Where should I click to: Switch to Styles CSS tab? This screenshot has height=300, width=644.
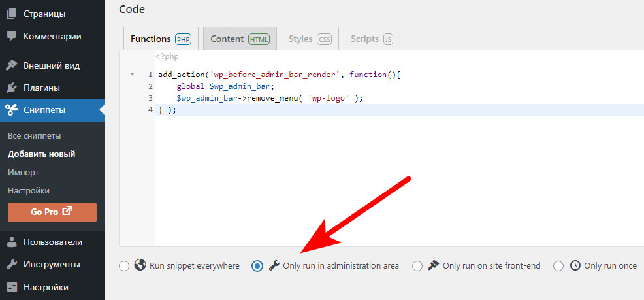(x=310, y=39)
